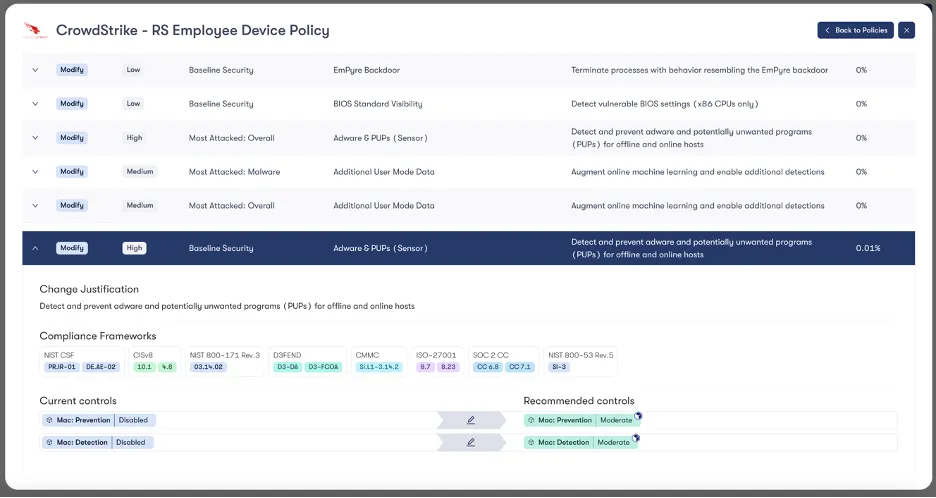Click the Back to Policies button
This screenshot has height=498, width=936.
click(855, 30)
